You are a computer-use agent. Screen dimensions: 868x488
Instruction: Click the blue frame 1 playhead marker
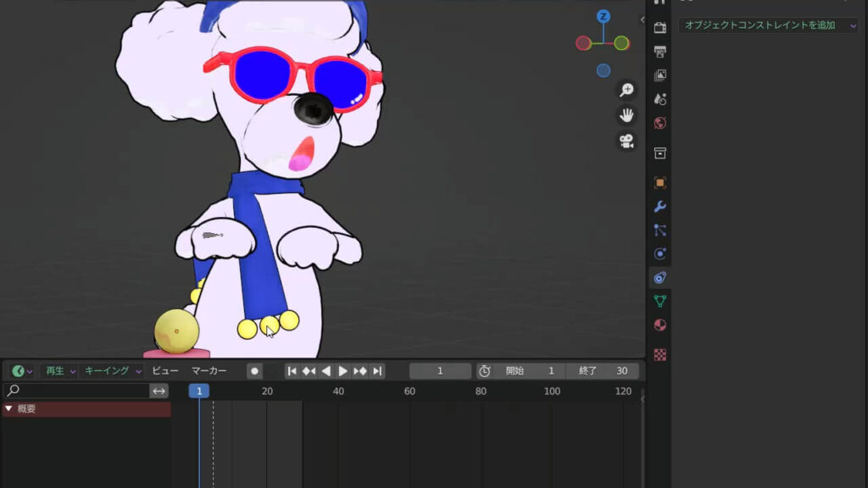coord(199,391)
